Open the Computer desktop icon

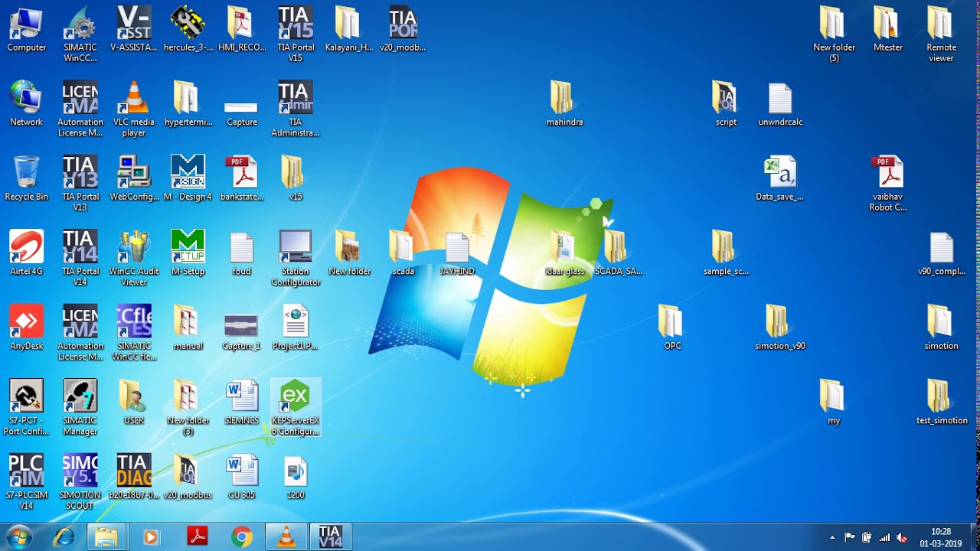[26, 30]
